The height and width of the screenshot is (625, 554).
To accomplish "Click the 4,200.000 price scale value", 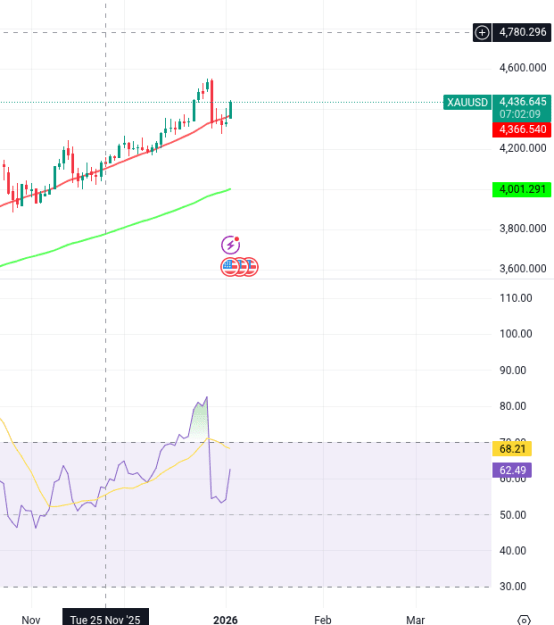I will (x=523, y=148).
